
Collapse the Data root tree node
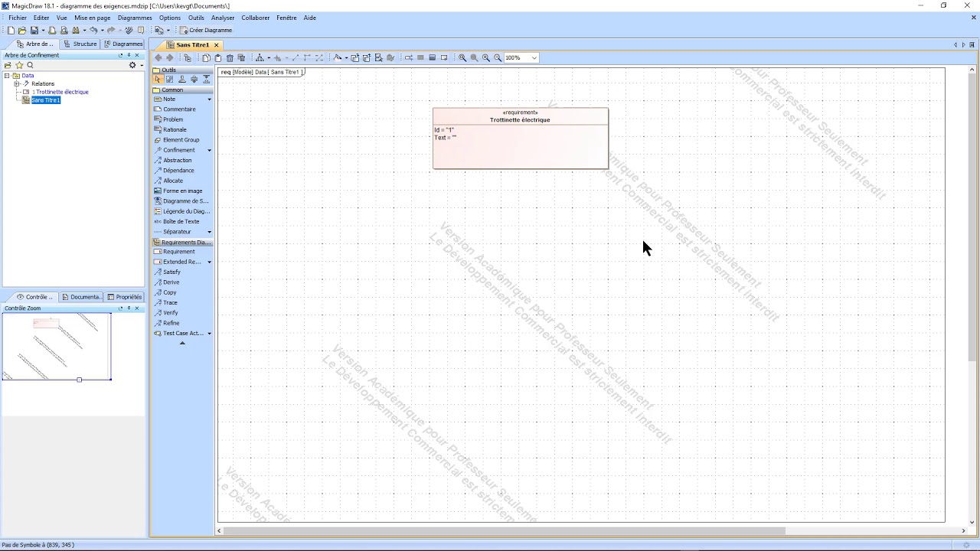tap(7, 76)
